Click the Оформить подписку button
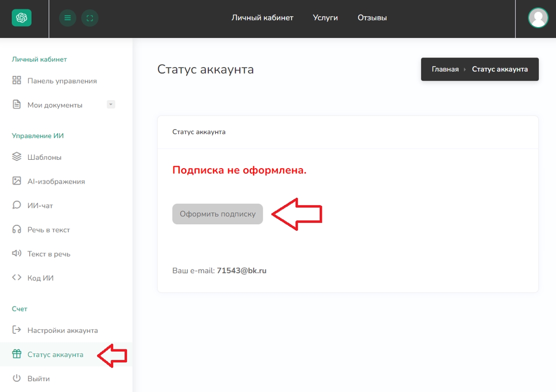 point(217,214)
